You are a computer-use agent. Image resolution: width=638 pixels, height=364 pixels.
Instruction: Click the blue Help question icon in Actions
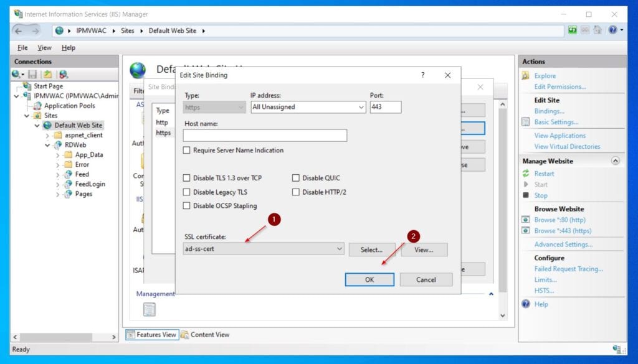526,304
